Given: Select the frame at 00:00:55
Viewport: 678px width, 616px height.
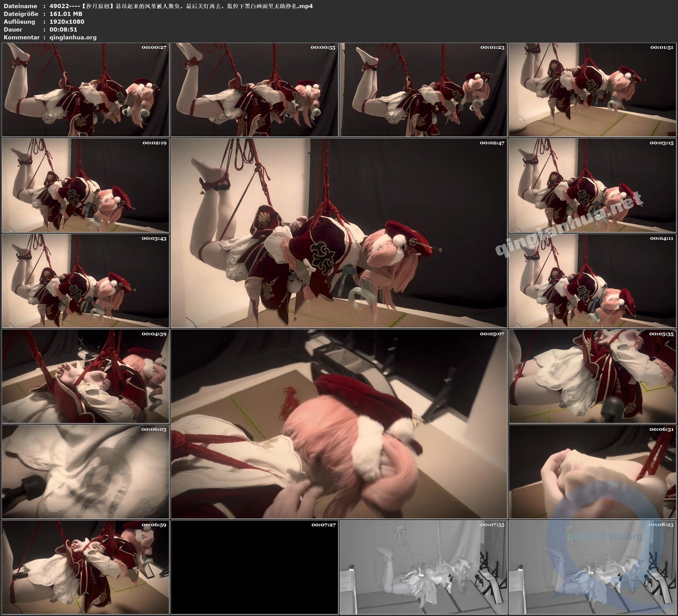Looking at the screenshot, I should (x=254, y=89).
